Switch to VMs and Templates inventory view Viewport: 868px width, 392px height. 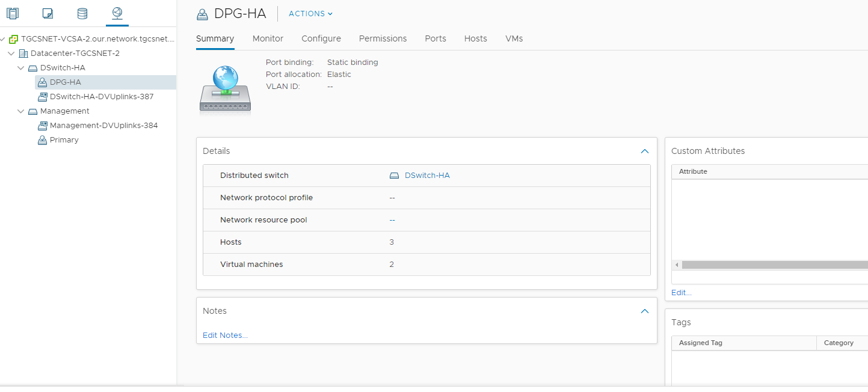pyautogui.click(x=48, y=13)
